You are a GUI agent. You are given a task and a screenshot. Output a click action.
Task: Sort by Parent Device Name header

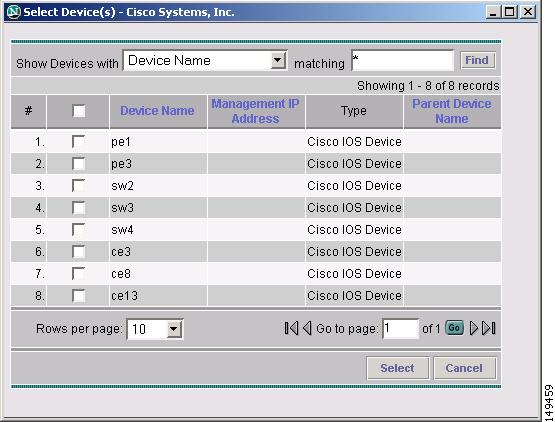452,111
